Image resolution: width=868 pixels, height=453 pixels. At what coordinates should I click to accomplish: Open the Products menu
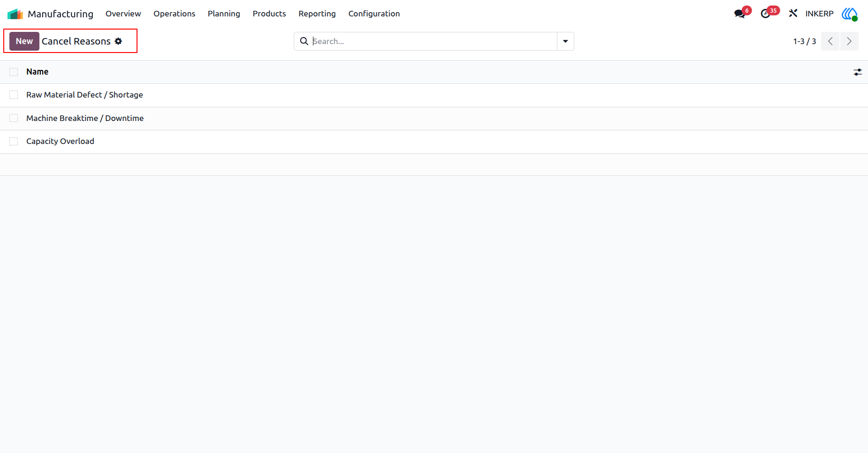point(269,14)
